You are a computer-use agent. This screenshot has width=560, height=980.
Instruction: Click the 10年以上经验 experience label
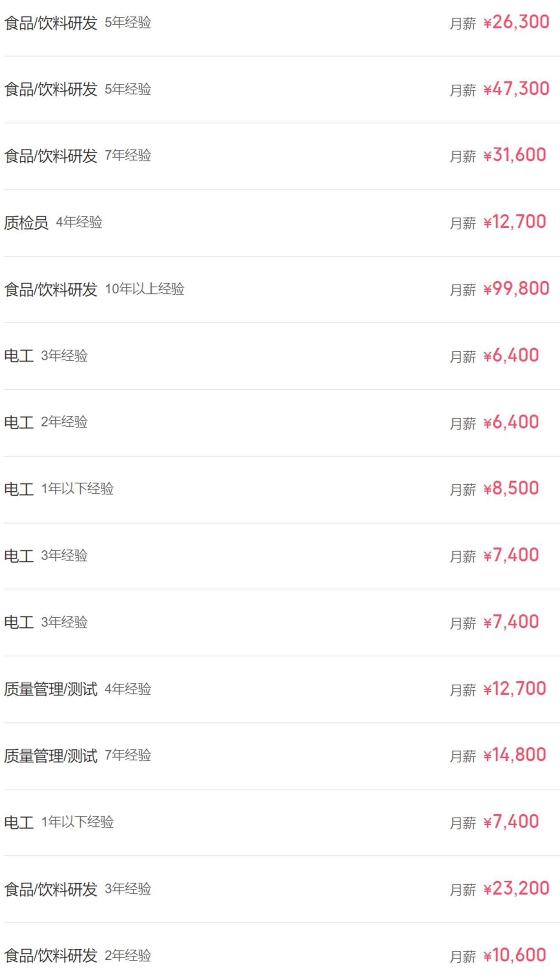[x=145, y=289]
